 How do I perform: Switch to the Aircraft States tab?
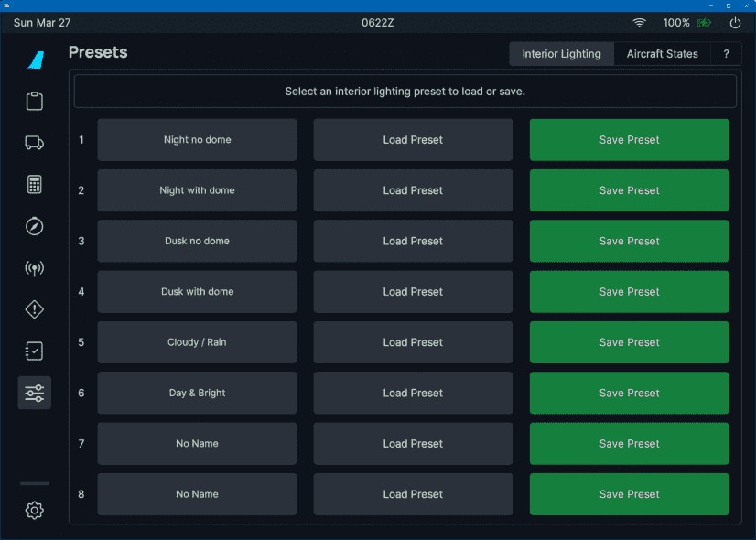pos(662,54)
